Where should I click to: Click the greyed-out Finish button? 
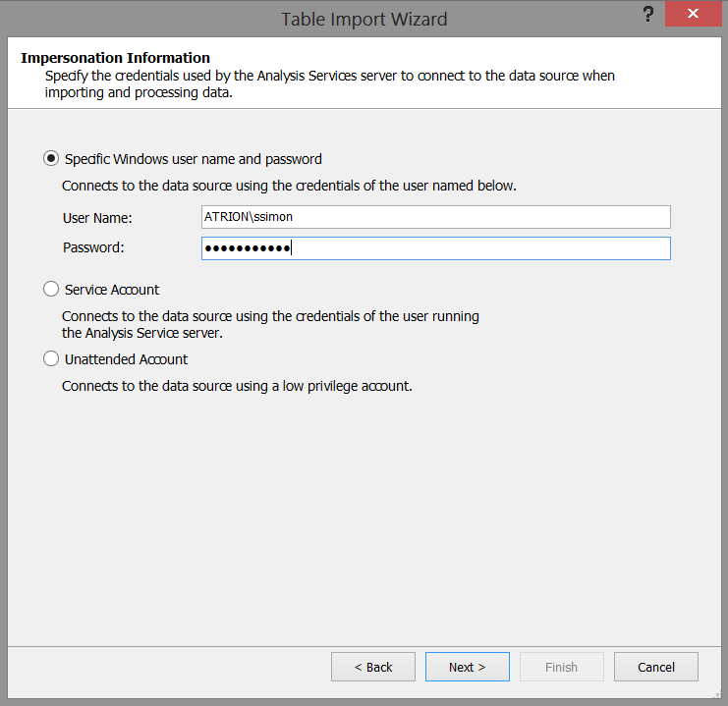pos(561,667)
